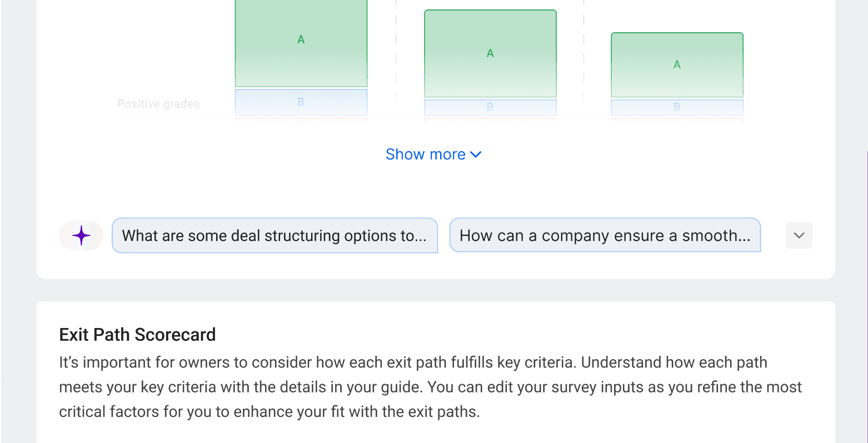
Task: Click the chevron icon beside Show more
Action: tap(476, 154)
